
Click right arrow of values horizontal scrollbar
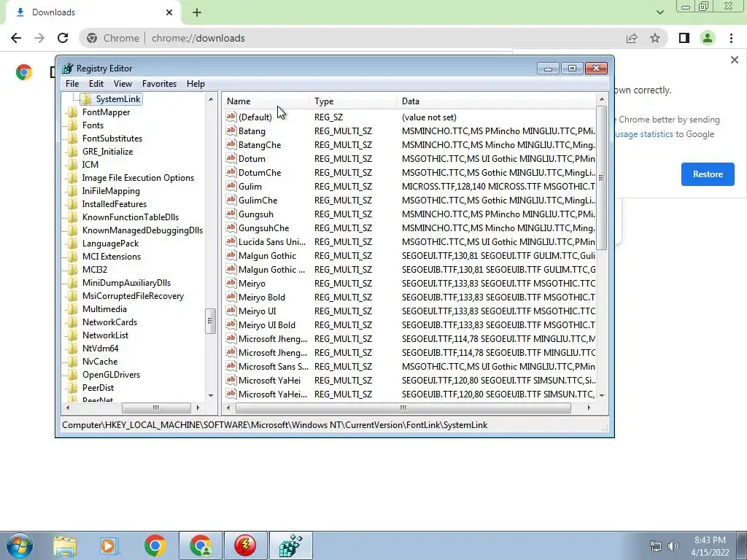(x=589, y=408)
